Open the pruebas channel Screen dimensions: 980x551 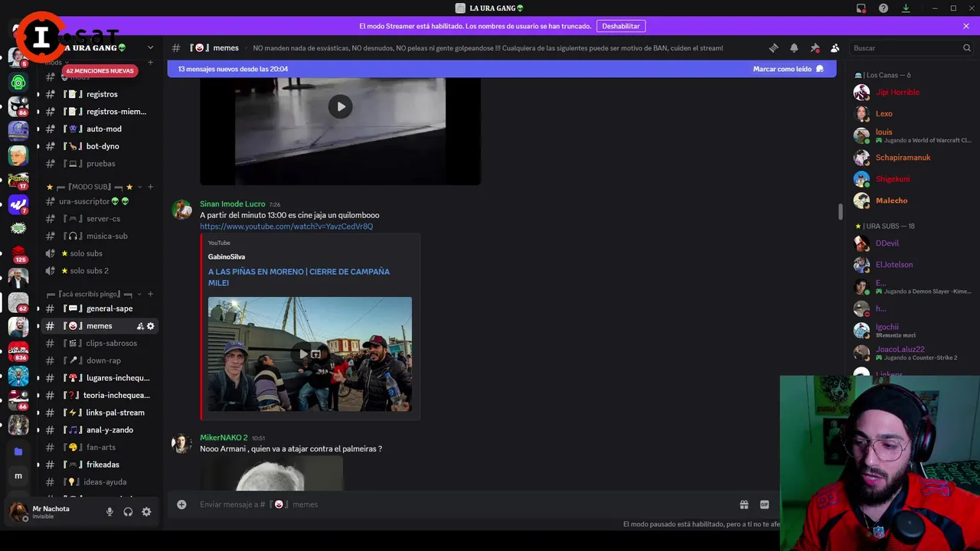(100, 164)
